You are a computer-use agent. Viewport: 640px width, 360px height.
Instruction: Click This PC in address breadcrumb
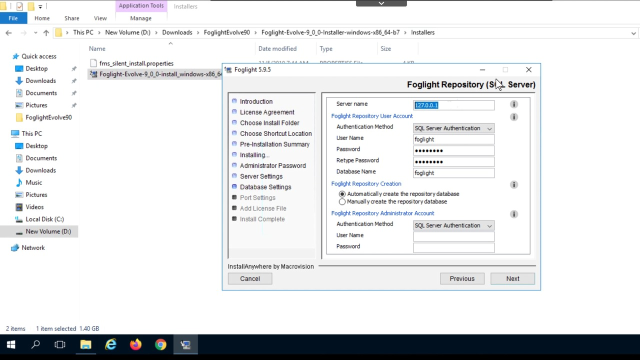pos(83,33)
